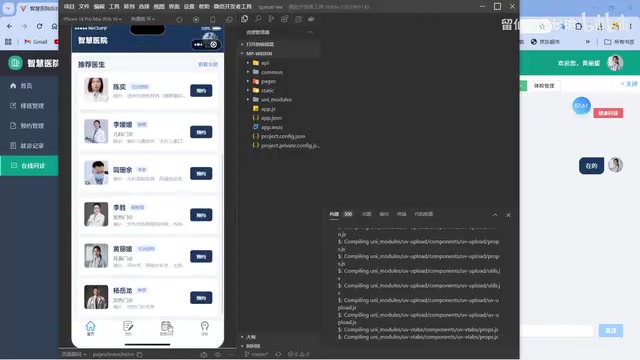
Task: Open the extensions icon in the toolbar
Action: tap(284, 19)
